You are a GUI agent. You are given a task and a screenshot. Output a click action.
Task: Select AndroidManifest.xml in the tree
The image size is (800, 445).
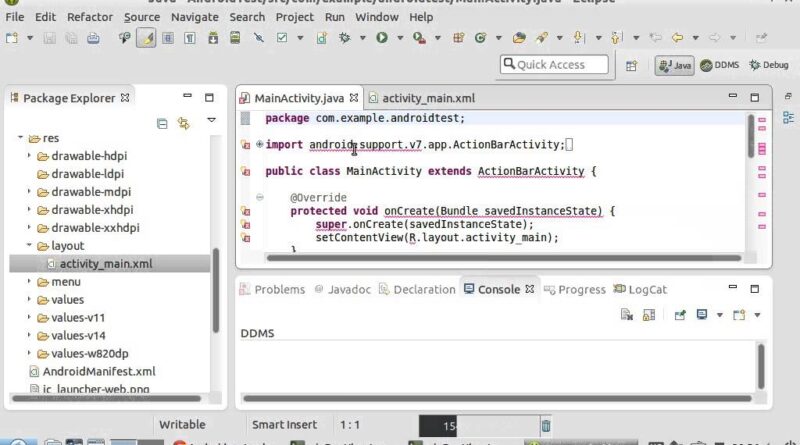point(99,372)
